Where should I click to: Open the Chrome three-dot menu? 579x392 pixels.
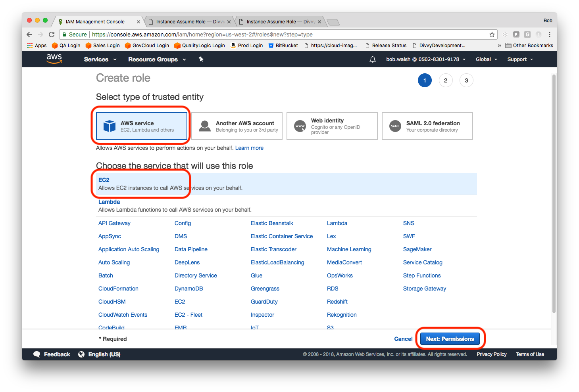click(x=550, y=34)
